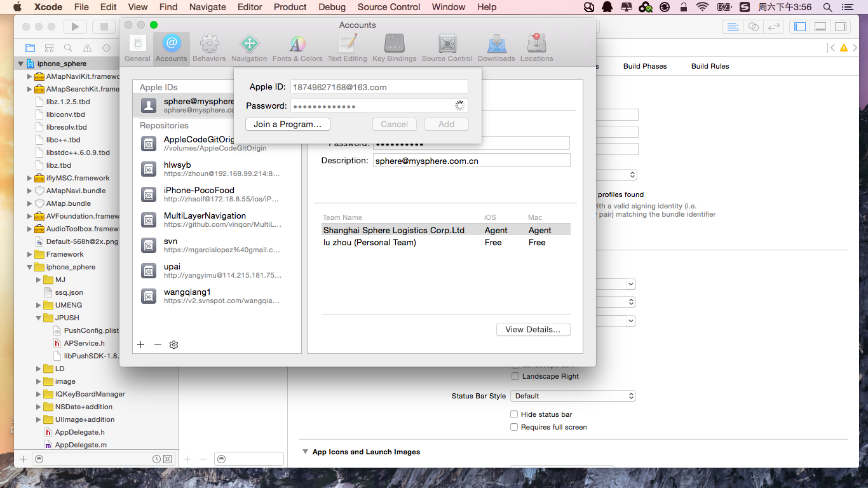Collapse iphone_sphere project root
Image resolution: width=868 pixels, height=488 pixels.
20,64
